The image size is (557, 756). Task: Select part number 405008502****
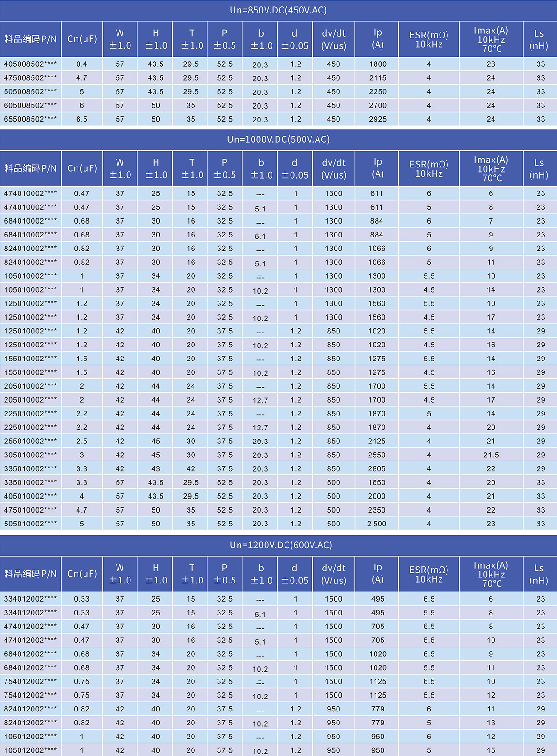point(30,64)
